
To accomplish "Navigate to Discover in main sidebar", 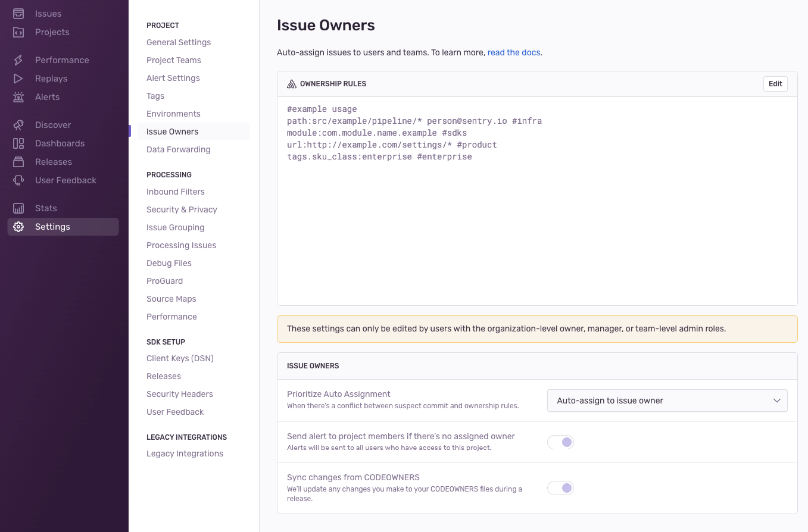I will click(x=53, y=125).
